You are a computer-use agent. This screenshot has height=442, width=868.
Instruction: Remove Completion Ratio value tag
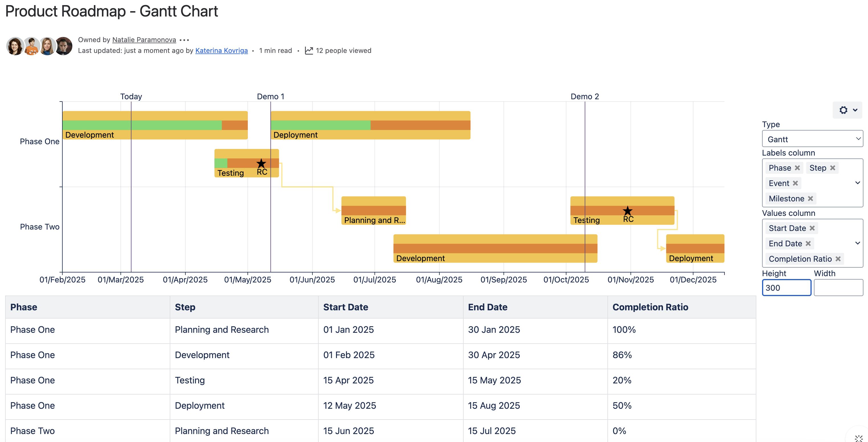coord(838,259)
